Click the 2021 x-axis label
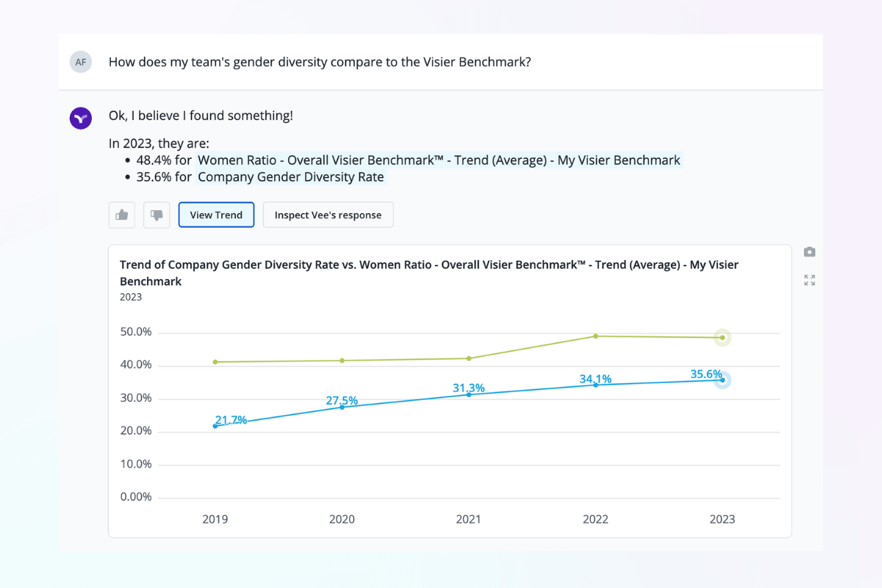The width and height of the screenshot is (882, 588). (x=469, y=519)
